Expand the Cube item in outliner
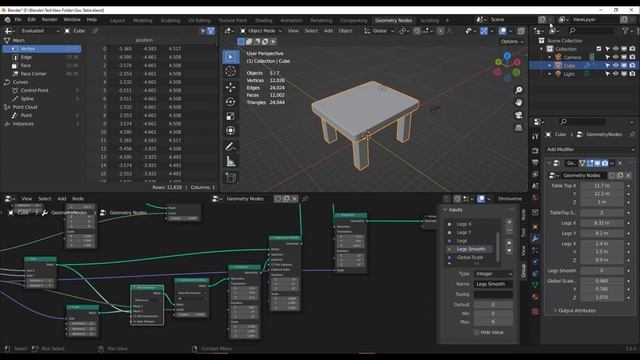 click(x=549, y=65)
